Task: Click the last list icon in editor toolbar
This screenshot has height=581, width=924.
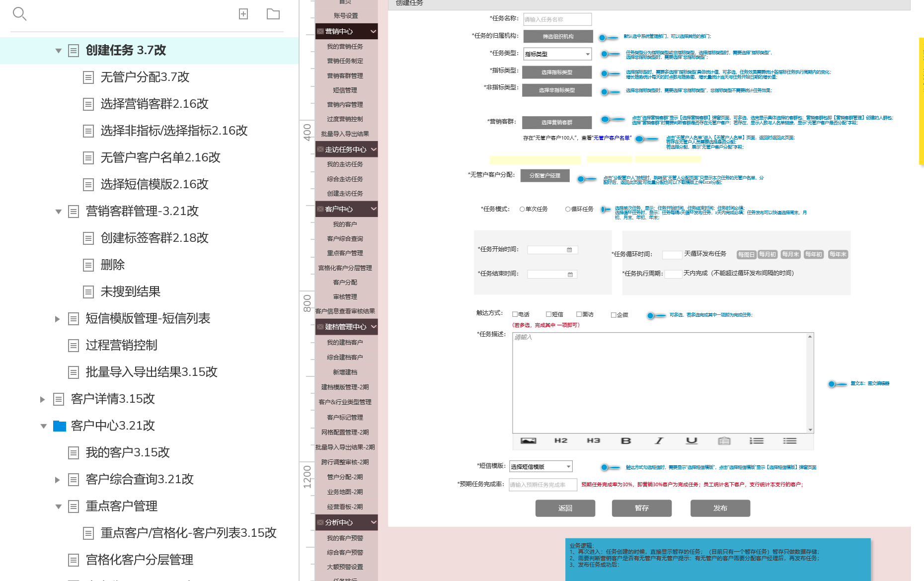Action: (x=790, y=440)
